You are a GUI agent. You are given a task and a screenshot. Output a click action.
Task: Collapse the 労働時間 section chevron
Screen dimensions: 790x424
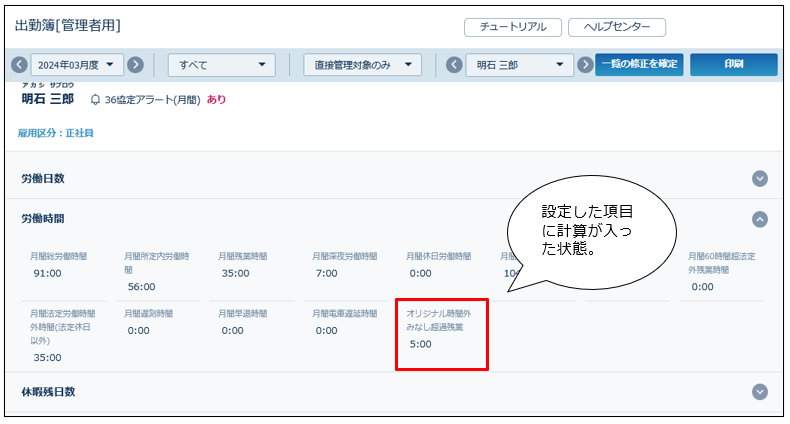[x=760, y=219]
